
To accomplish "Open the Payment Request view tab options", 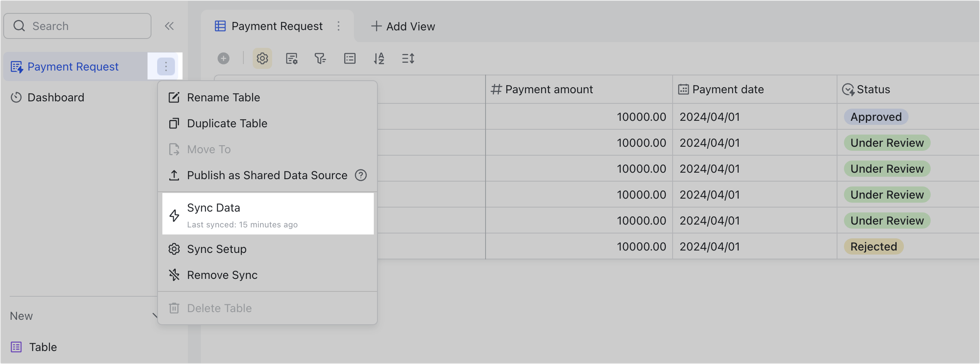I will 339,26.
